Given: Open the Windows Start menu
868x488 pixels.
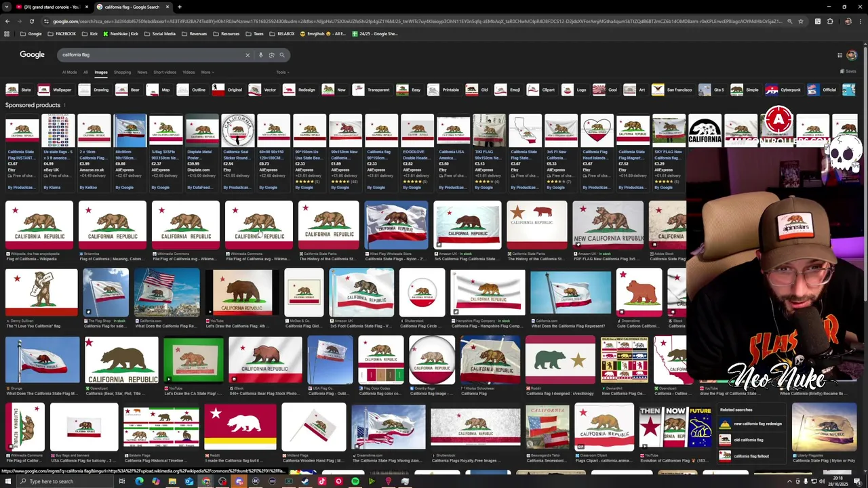Looking at the screenshot, I should (x=8, y=481).
